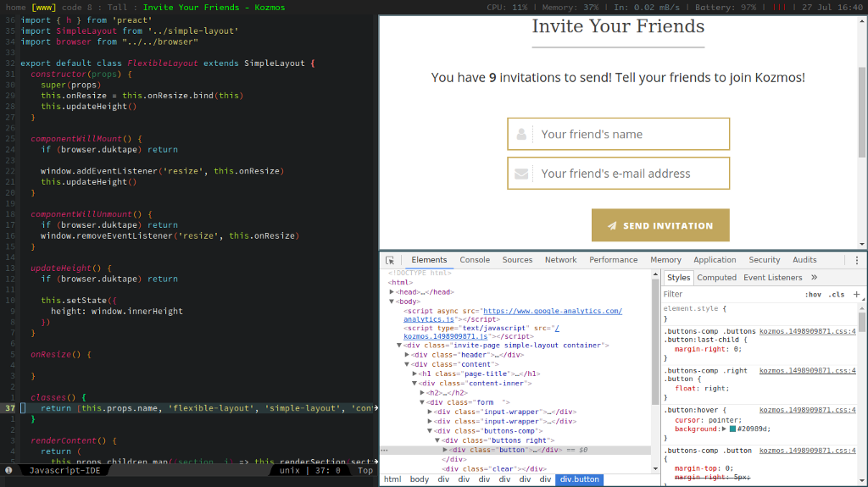Image resolution: width=868 pixels, height=487 pixels.
Task: Click the person icon in name field
Action: [x=521, y=134]
